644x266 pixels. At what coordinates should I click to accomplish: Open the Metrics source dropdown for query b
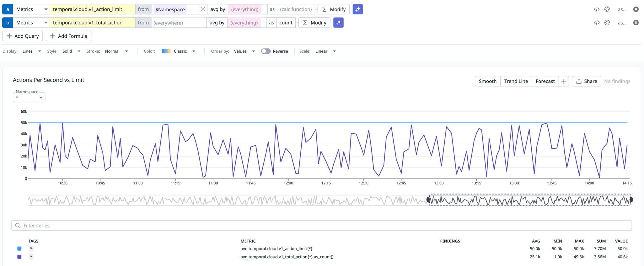tap(31, 23)
